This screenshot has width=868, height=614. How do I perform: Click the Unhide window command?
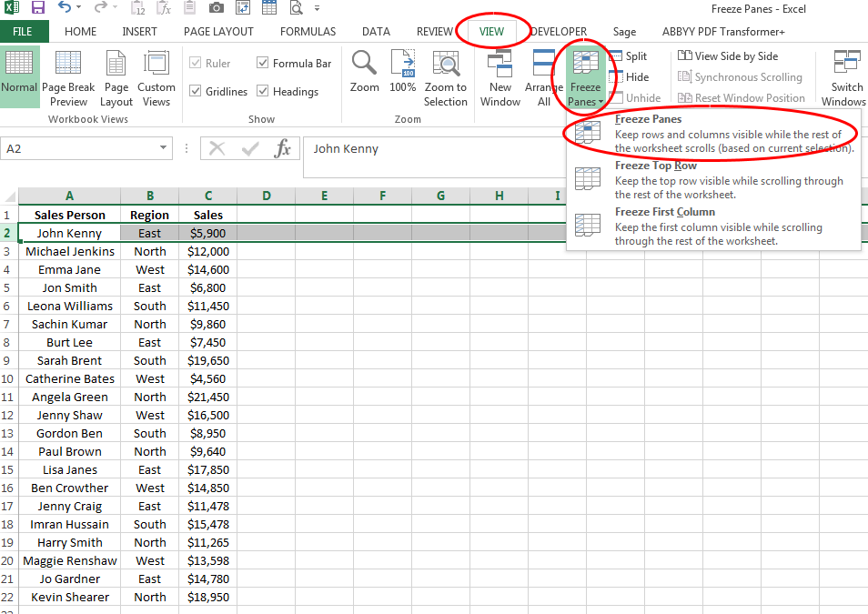tap(635, 98)
